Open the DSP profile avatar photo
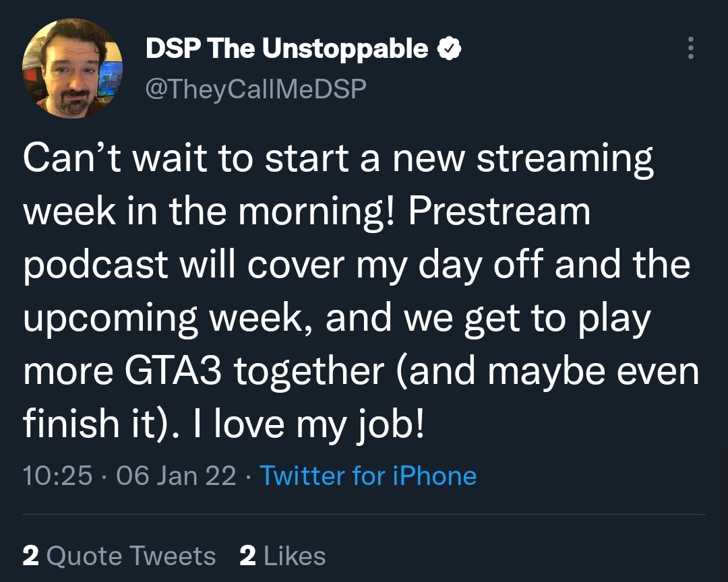Viewport: 728px width, 582px height. point(72,68)
